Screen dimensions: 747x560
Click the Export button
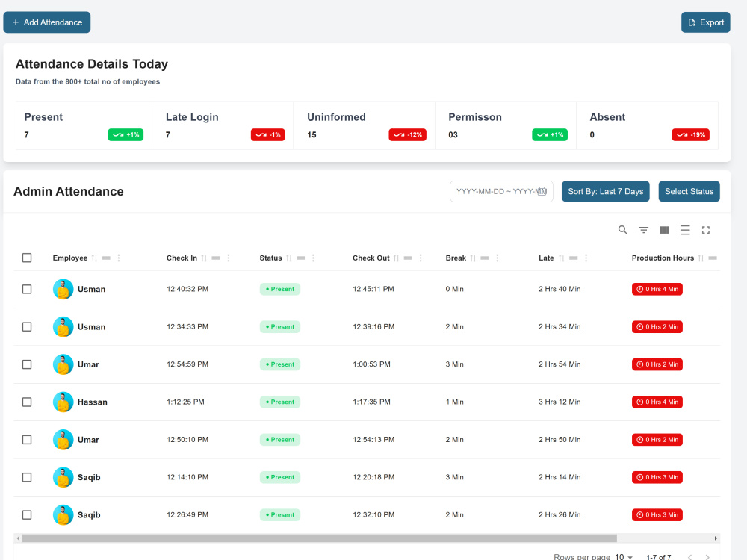coord(706,22)
